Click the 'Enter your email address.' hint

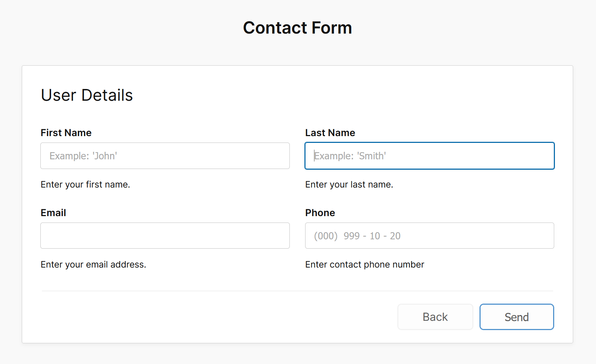pos(93,265)
